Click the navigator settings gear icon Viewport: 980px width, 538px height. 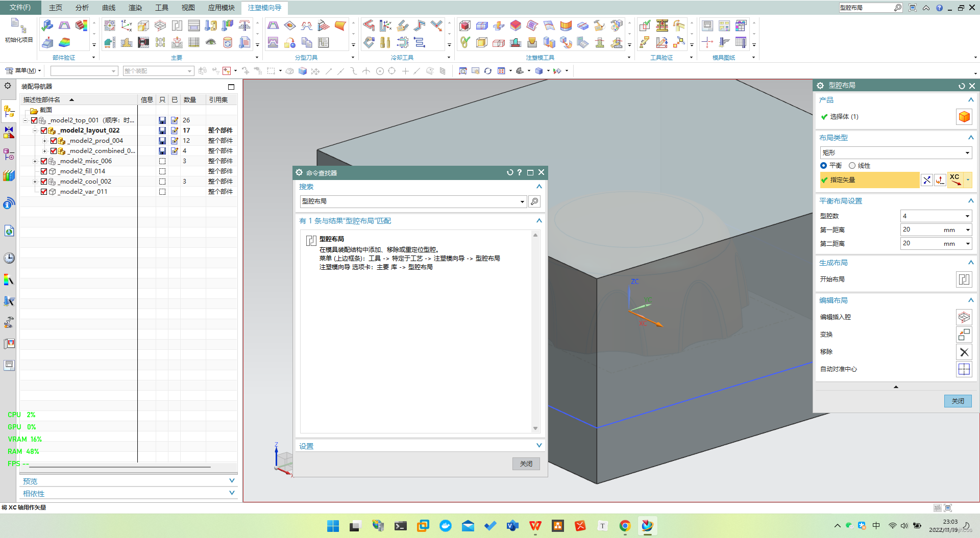(8, 86)
